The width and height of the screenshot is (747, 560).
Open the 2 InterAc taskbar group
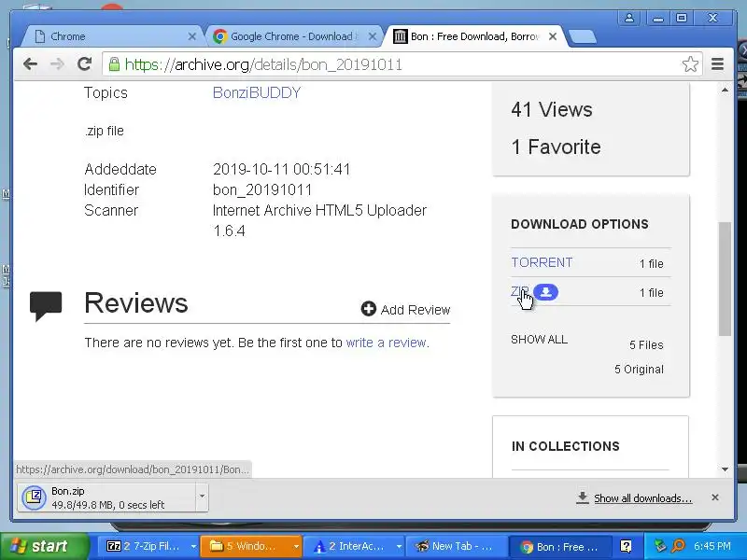click(x=353, y=546)
